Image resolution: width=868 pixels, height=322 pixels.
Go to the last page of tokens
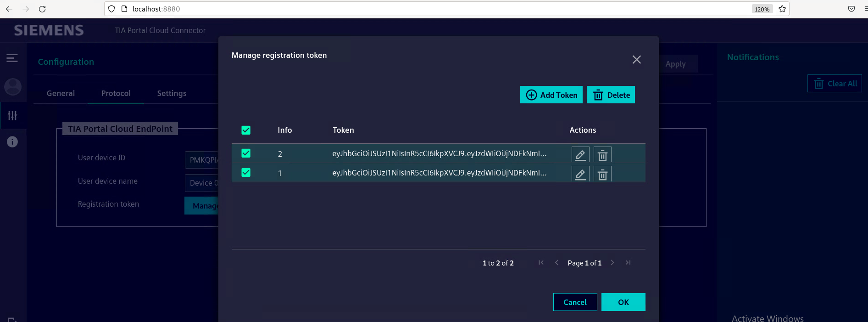click(628, 263)
